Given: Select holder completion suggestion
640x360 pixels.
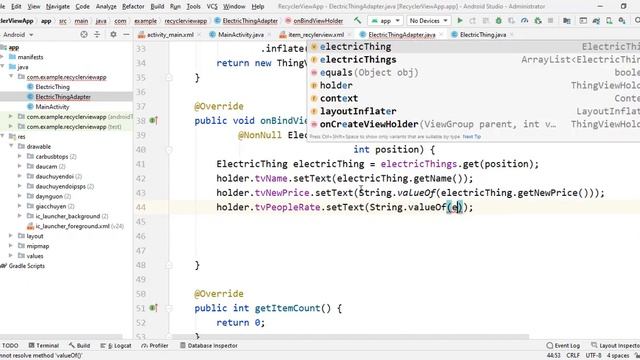Looking at the screenshot, I should pos(473,85).
